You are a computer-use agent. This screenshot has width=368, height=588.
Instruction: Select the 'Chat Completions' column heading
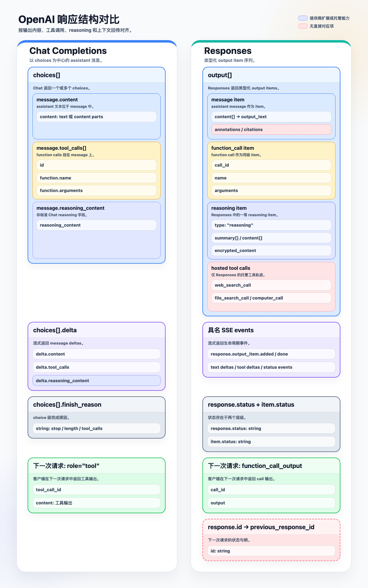tap(68, 51)
